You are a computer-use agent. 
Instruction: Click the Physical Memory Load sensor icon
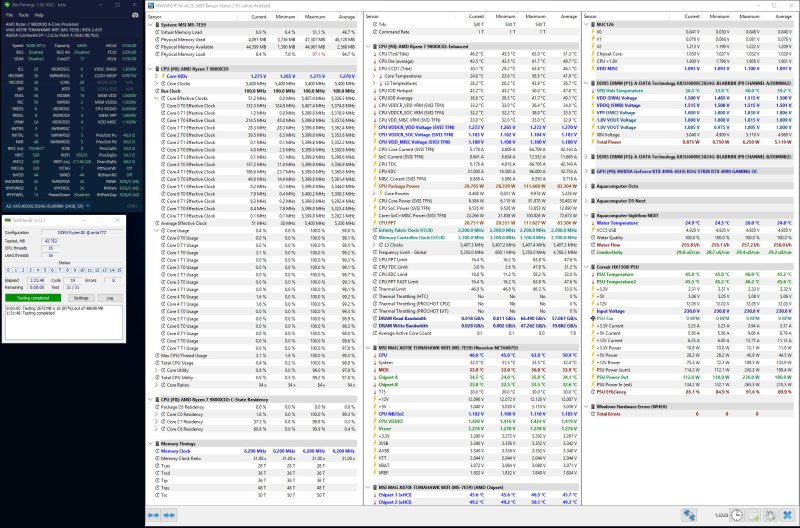pos(157,54)
